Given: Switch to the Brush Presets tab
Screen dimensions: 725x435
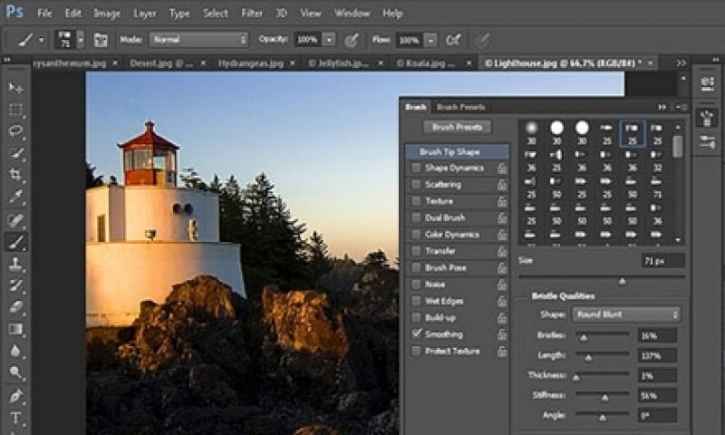Looking at the screenshot, I should (x=461, y=106).
